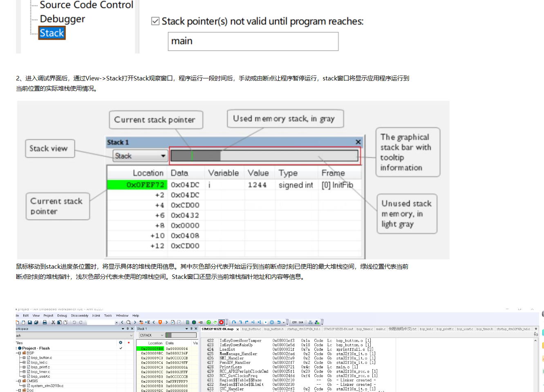Pin the Stack 1 panel open
Viewport: 544px width, 392px height.
192,329
